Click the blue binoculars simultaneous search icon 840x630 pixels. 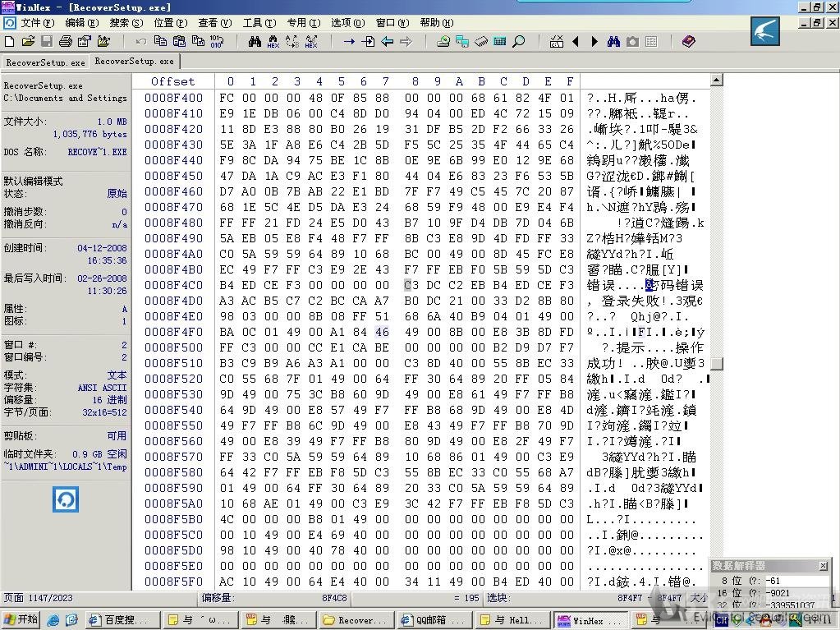(x=613, y=41)
